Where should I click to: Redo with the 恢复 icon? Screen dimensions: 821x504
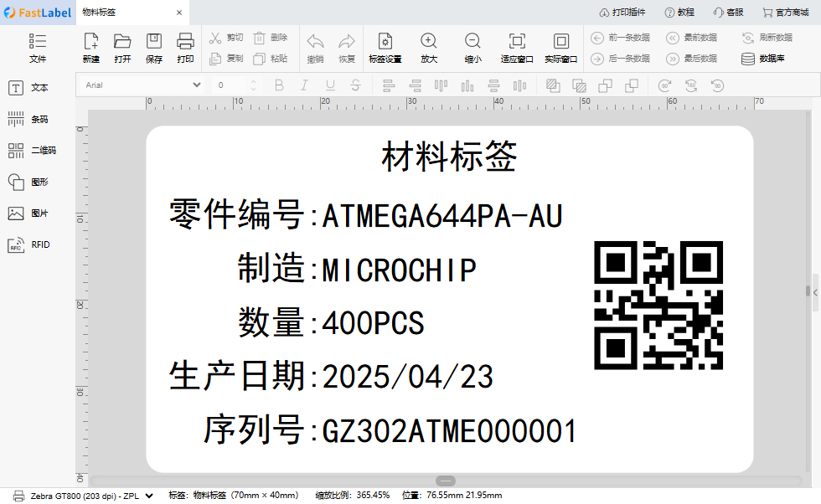pos(347,48)
